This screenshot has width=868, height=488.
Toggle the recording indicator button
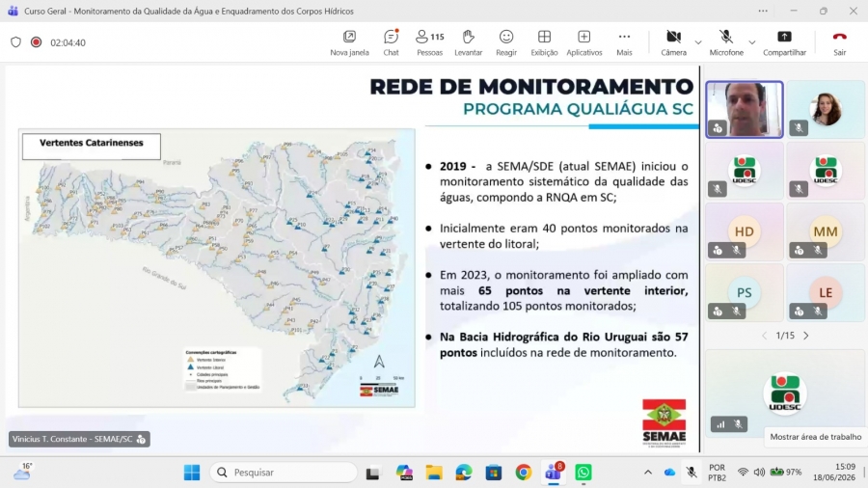tap(36, 42)
